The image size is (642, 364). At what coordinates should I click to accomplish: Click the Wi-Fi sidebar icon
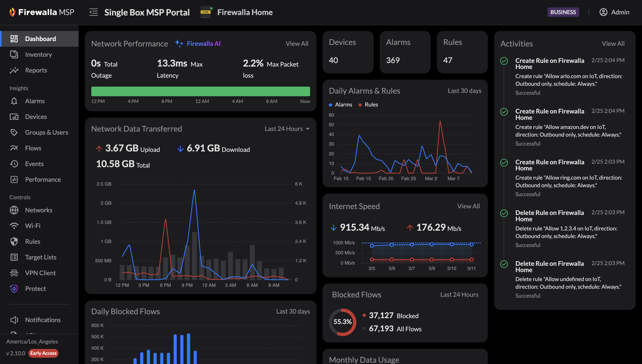(x=14, y=226)
